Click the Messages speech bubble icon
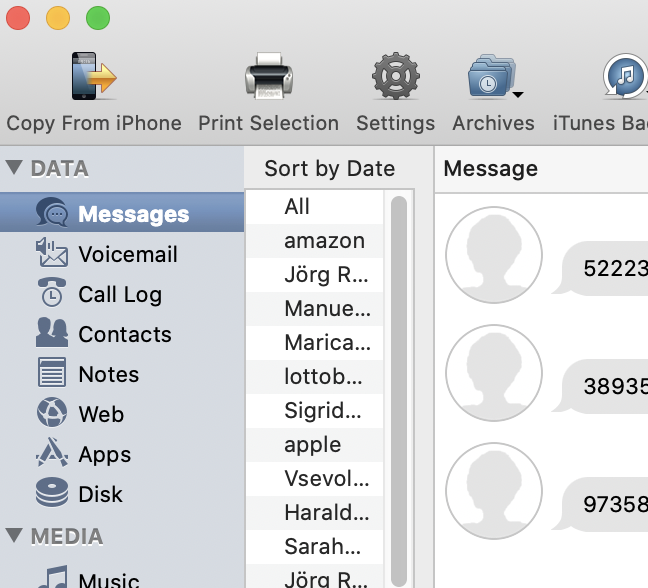Viewport: 648px width, 588px height. 52,212
